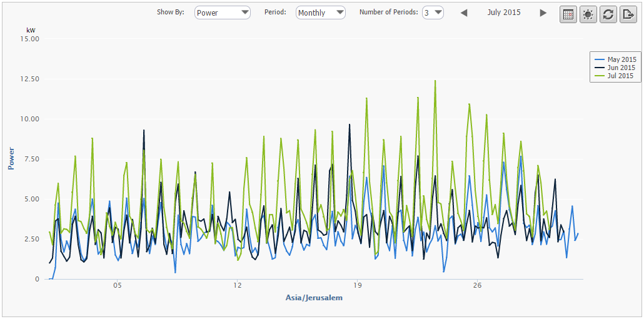
Task: Toggle Jun 2015 series in legend
Action: (x=621, y=68)
